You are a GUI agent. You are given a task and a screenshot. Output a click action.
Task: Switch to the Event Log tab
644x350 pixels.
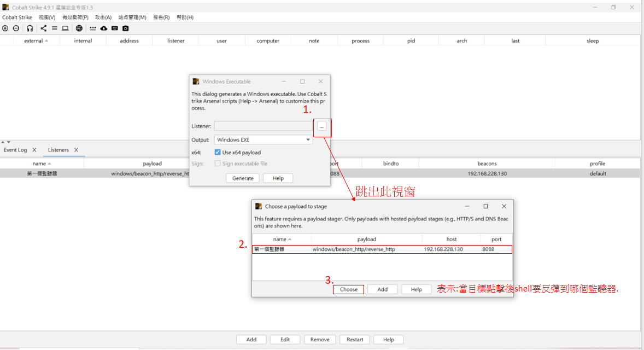(x=15, y=150)
